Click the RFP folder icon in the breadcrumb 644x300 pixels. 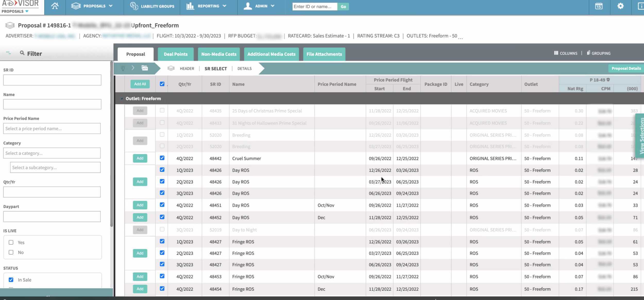click(x=145, y=68)
